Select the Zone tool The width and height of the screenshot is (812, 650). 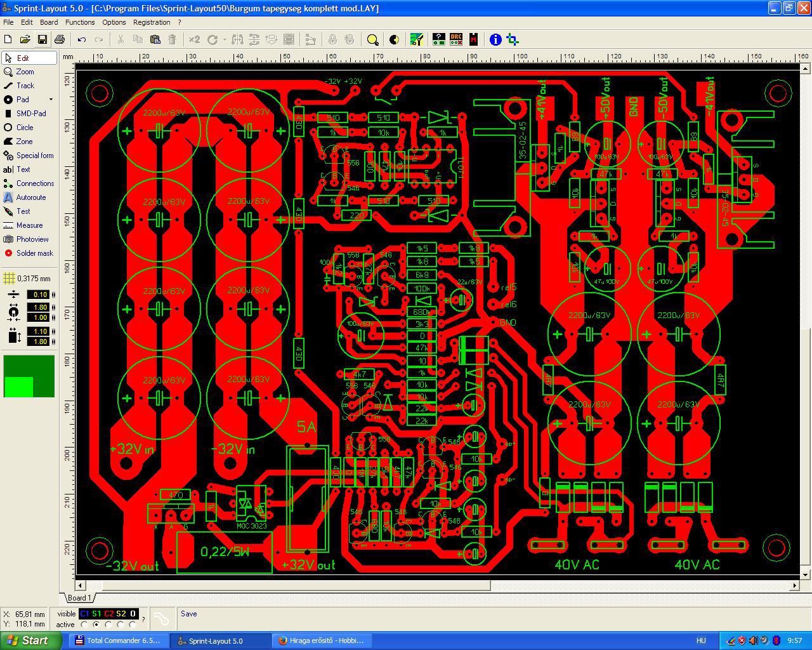[x=29, y=142]
